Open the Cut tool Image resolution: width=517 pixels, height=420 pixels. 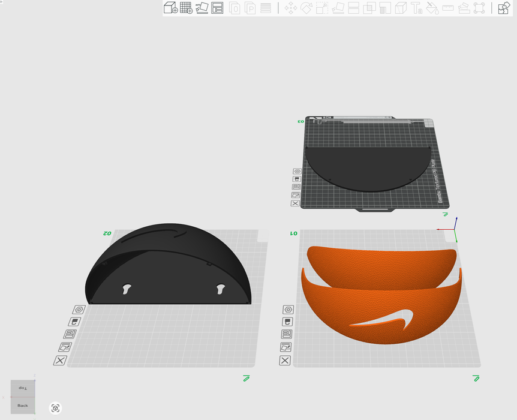(x=354, y=8)
